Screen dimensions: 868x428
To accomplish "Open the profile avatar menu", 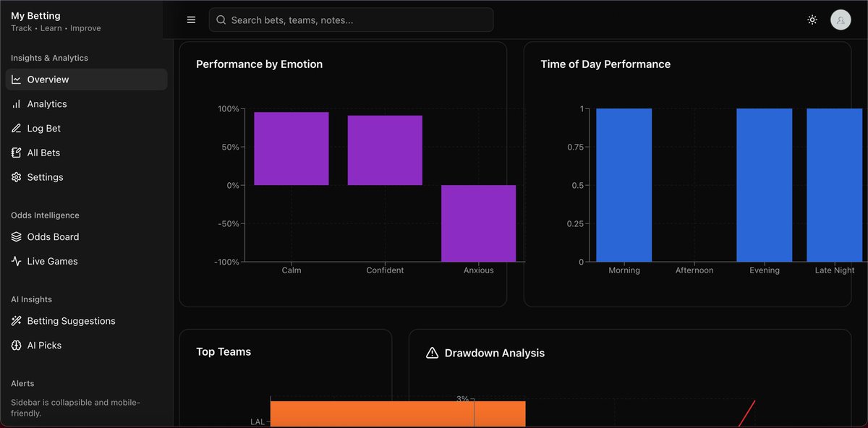I will tap(841, 20).
